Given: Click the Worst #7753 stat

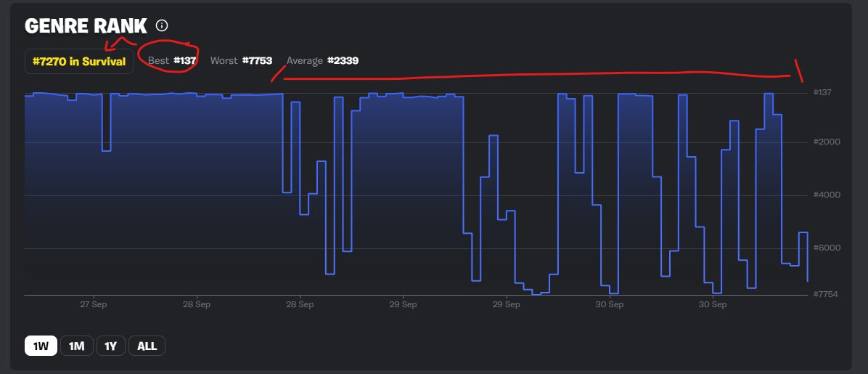Looking at the screenshot, I should point(241,61).
